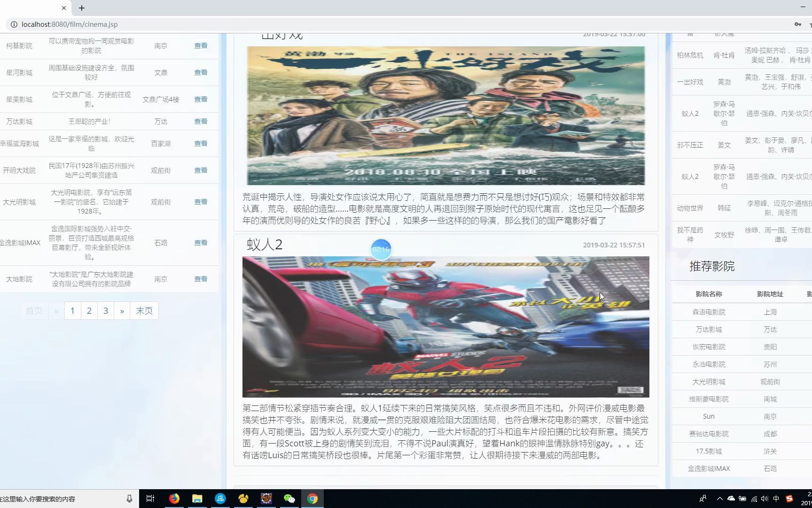Open the blue contacts app in taskbar
The height and width of the screenshot is (508, 812).
point(220,499)
